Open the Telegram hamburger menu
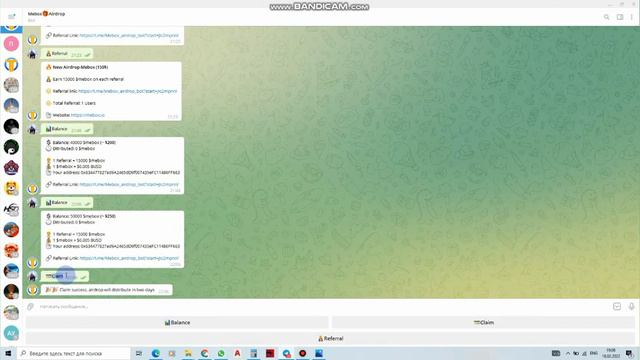Screen dimensions: 640x360 pos(11,17)
